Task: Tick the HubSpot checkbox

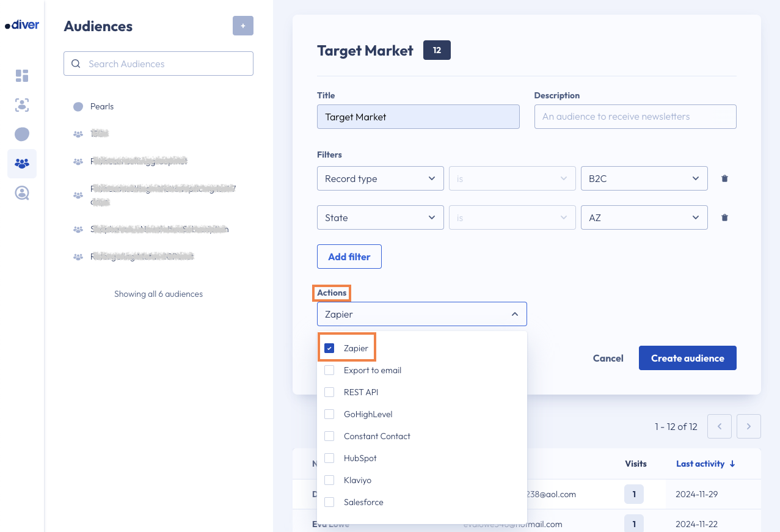Action: (329, 458)
